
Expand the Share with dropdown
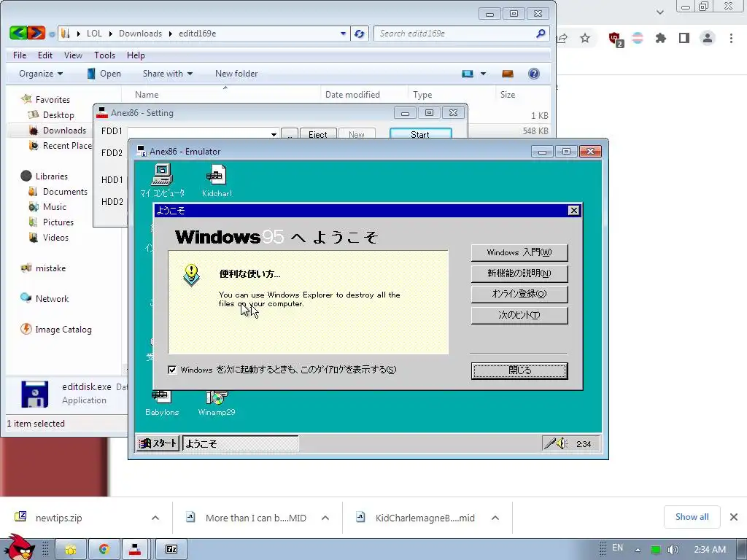(x=168, y=74)
